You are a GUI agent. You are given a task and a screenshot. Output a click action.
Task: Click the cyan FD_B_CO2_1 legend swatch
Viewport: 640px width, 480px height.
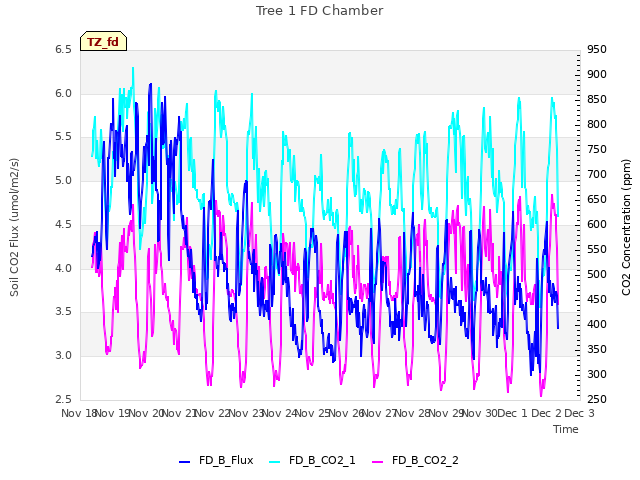pyautogui.click(x=275, y=462)
